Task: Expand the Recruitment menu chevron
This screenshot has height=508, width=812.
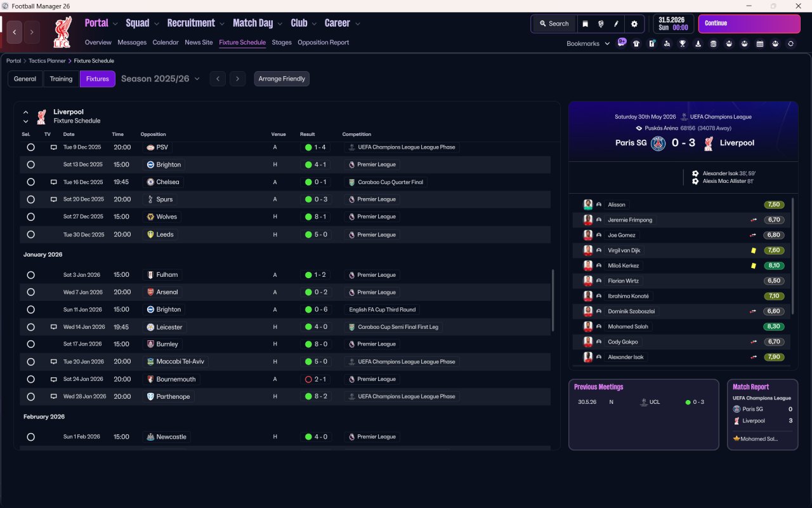Action: [x=222, y=23]
